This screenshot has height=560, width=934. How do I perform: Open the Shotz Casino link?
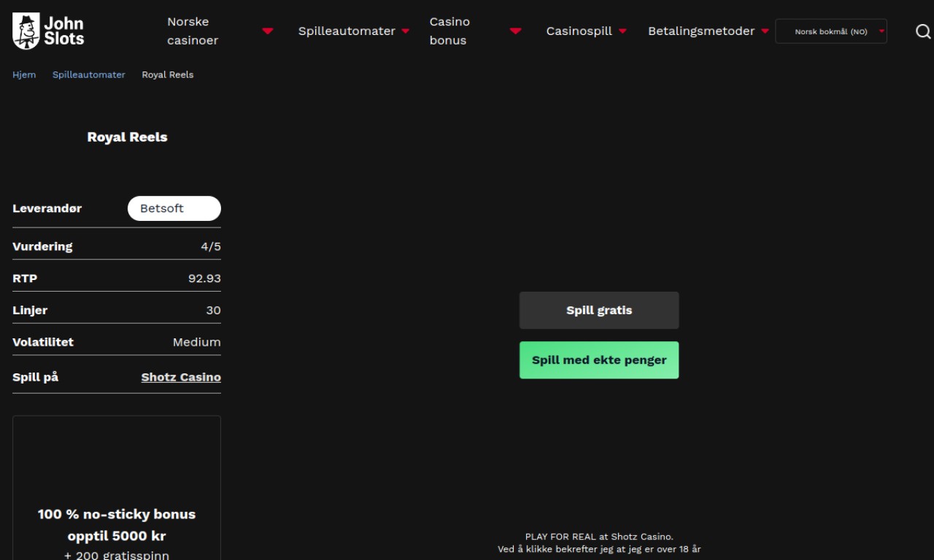point(181,378)
